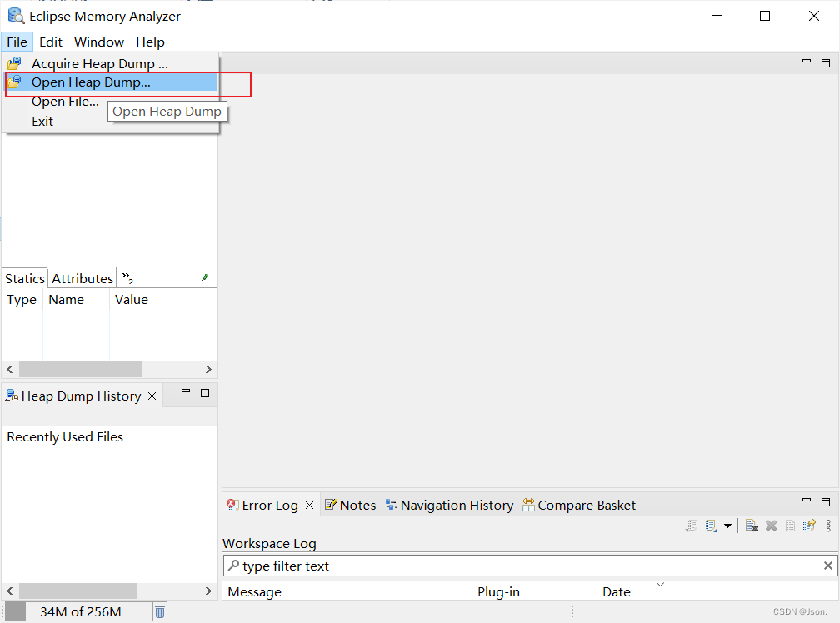
Task: Click the Open Heap Dump folder icon
Action: tap(14, 82)
